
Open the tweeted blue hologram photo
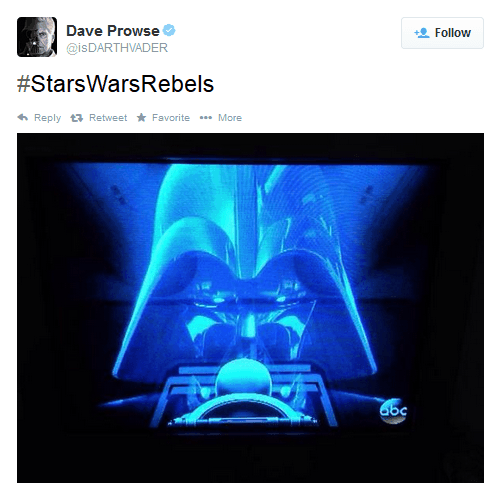coord(250,308)
